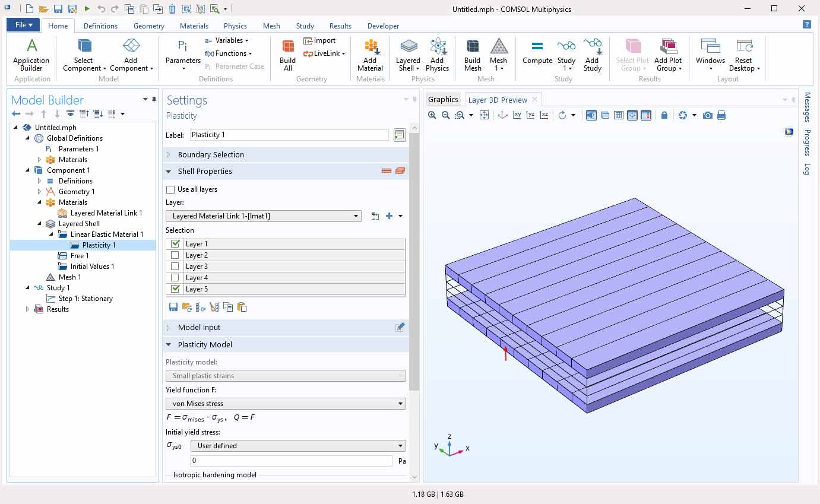The height and width of the screenshot is (504, 820).
Task: Open the File menu button
Action: coord(24,25)
